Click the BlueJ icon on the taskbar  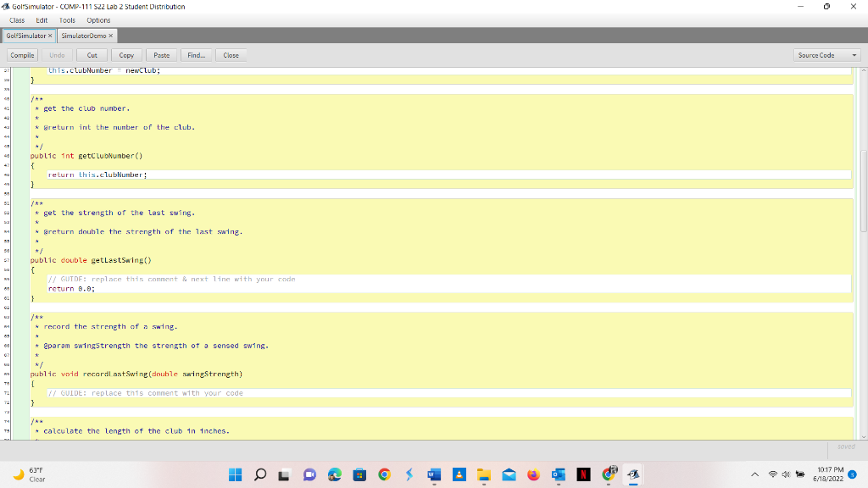click(x=633, y=474)
